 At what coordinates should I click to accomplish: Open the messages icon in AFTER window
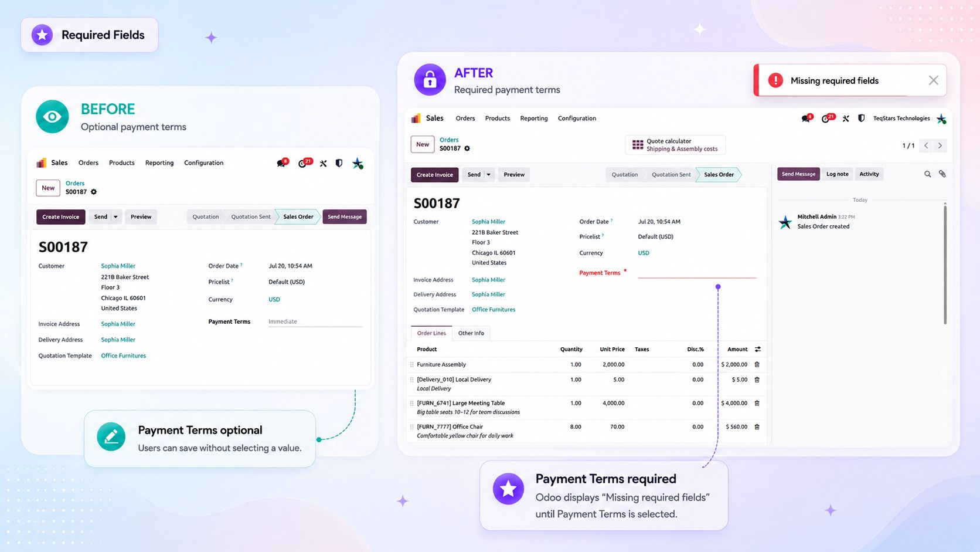pos(806,118)
